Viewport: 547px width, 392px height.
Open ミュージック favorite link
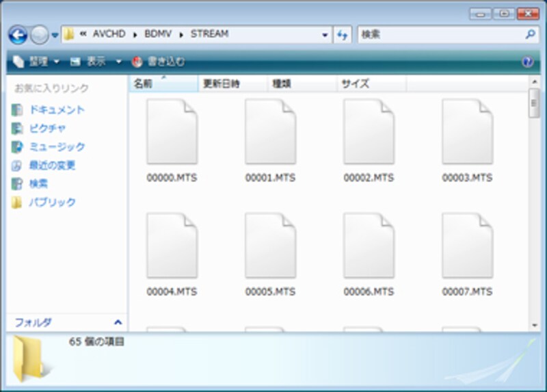coord(56,146)
